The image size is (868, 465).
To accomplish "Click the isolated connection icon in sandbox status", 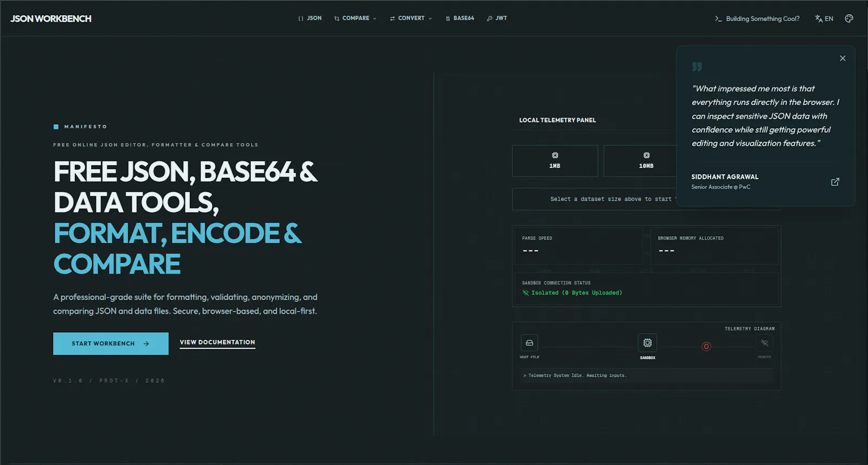I will [x=525, y=293].
